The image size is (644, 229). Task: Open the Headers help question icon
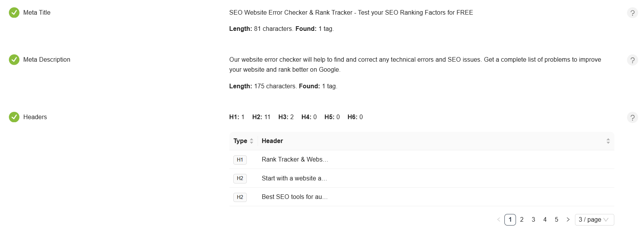[632, 118]
